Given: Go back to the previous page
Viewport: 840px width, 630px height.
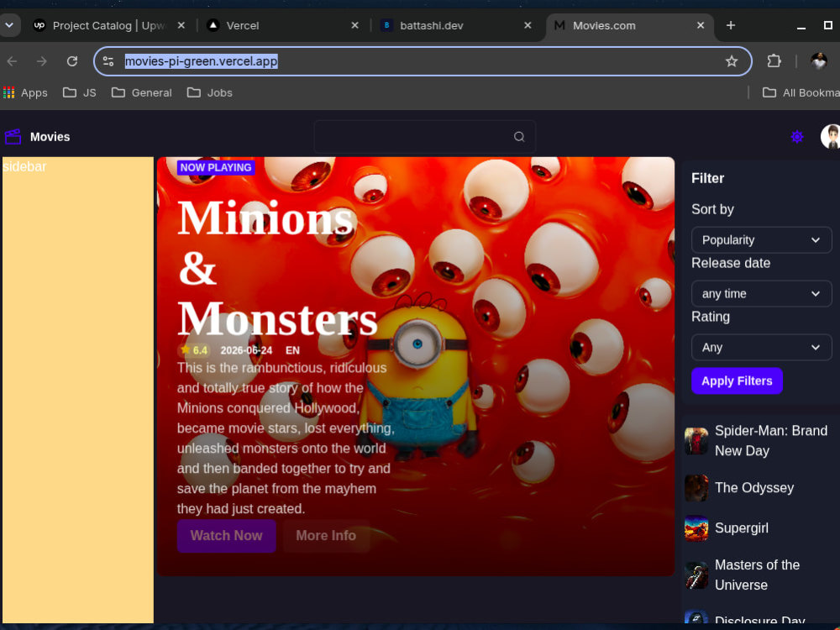Looking at the screenshot, I should [12, 61].
